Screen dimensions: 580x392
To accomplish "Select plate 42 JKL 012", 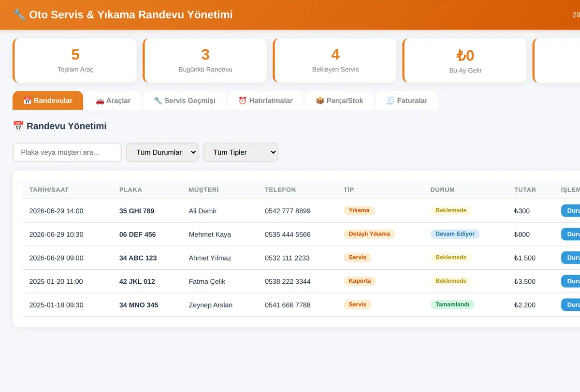I will coord(137,281).
